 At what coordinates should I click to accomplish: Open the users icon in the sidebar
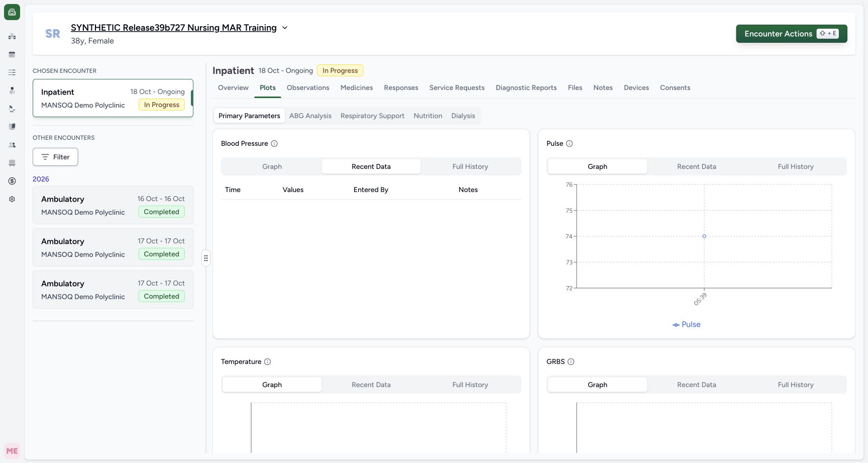pyautogui.click(x=12, y=145)
